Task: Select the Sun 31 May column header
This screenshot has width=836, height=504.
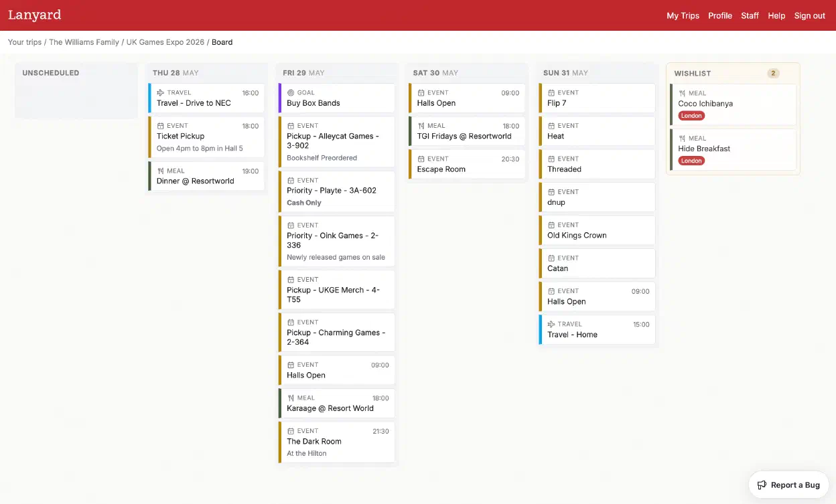Action: (x=565, y=73)
